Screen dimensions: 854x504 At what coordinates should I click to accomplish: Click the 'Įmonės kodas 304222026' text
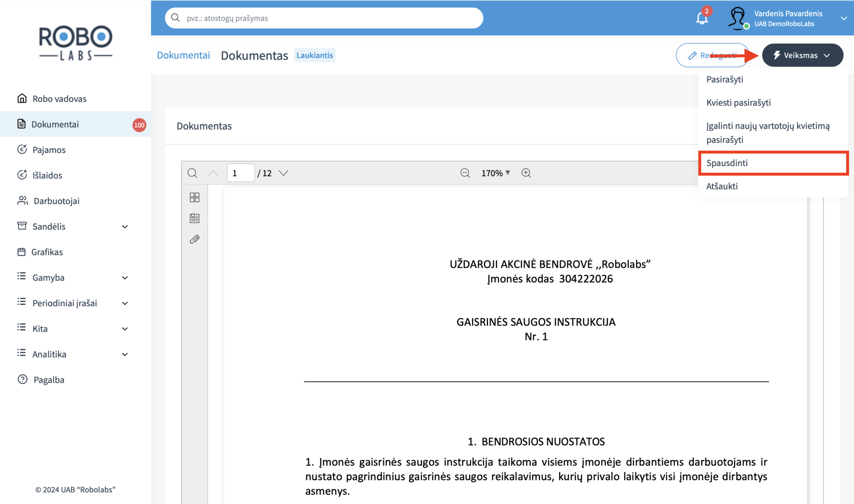[550, 279]
